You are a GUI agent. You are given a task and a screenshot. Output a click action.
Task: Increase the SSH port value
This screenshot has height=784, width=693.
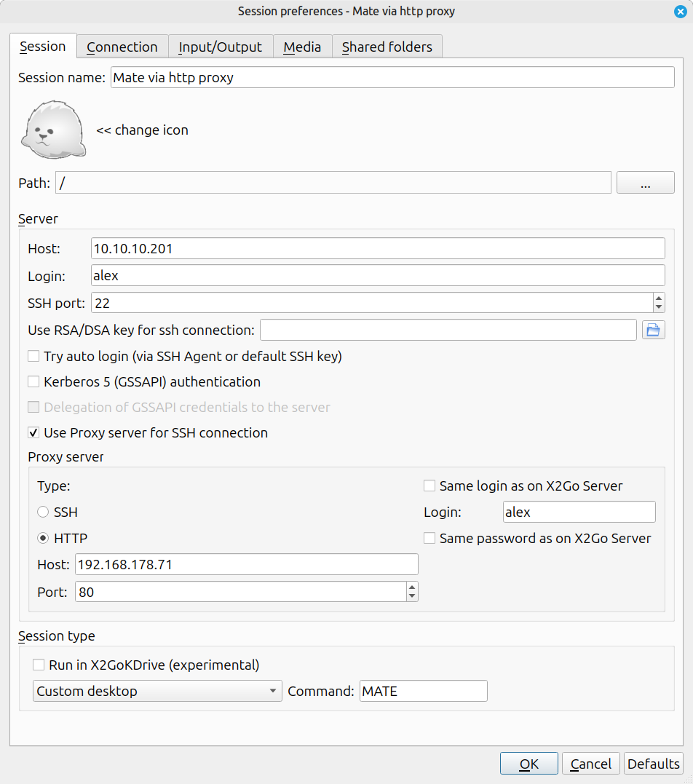(659, 298)
